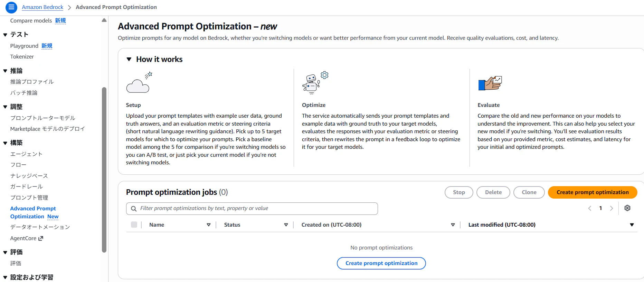Follow the Amazon Bedrock breadcrumb link
The image size is (644, 282).
42,7
